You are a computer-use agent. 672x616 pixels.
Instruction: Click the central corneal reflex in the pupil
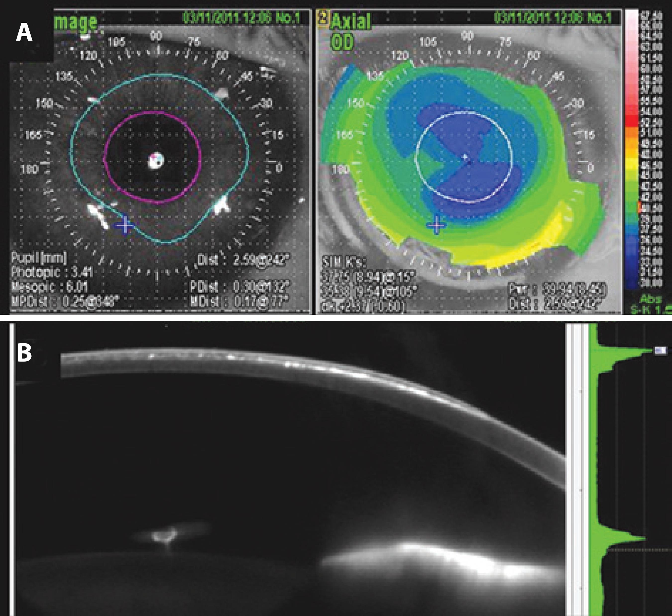tap(156, 161)
